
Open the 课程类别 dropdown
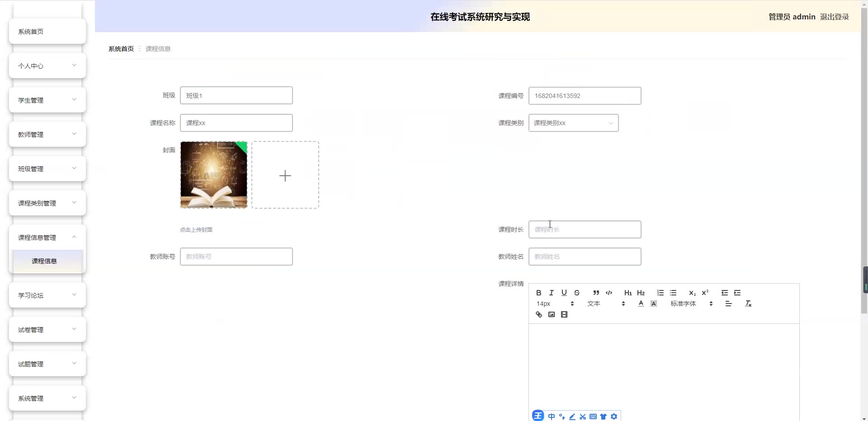(573, 123)
